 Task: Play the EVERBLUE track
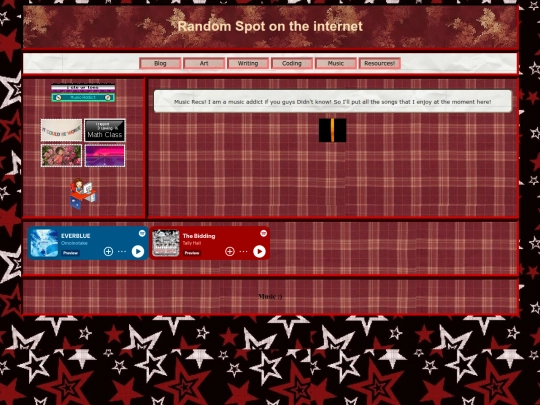point(138,251)
